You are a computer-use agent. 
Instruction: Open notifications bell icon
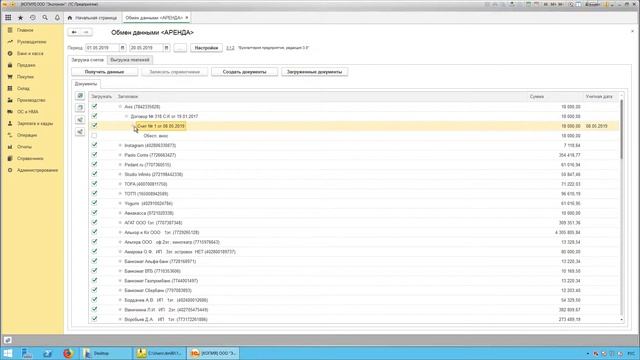tap(57, 18)
